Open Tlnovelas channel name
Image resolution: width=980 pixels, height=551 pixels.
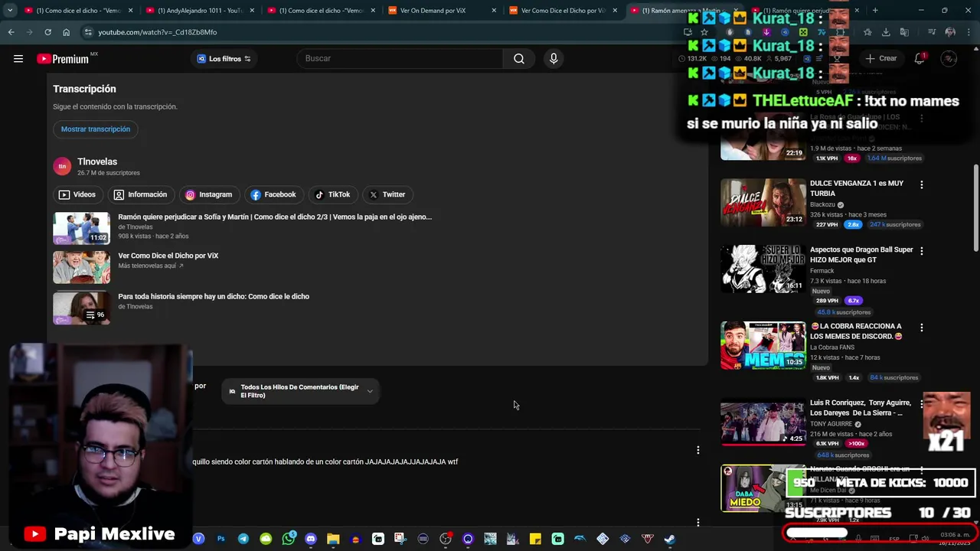pyautogui.click(x=97, y=161)
